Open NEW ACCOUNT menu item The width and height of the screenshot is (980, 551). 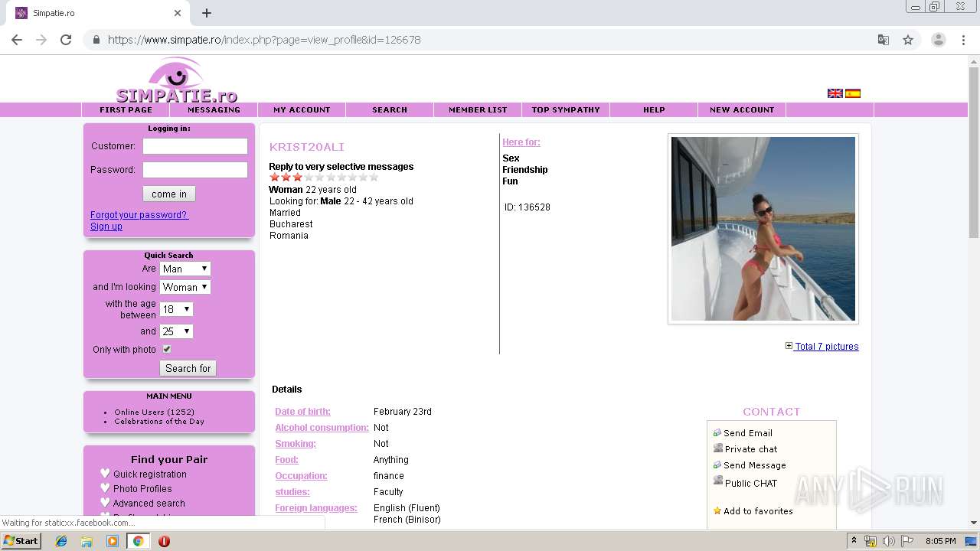point(742,109)
